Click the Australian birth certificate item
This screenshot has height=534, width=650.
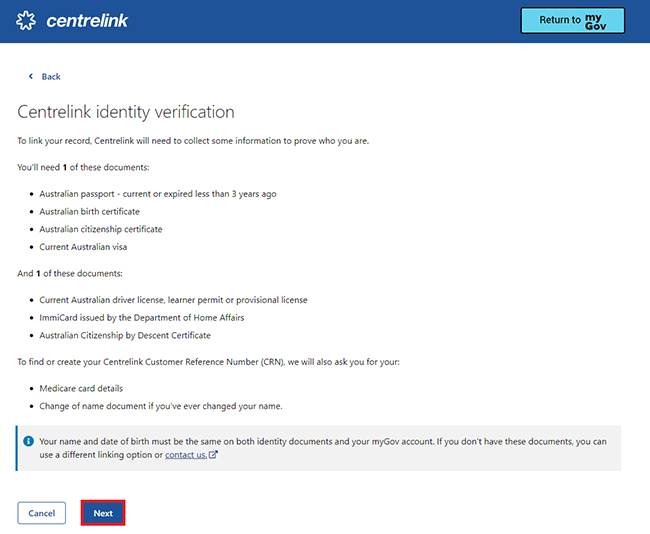pyautogui.click(x=90, y=212)
